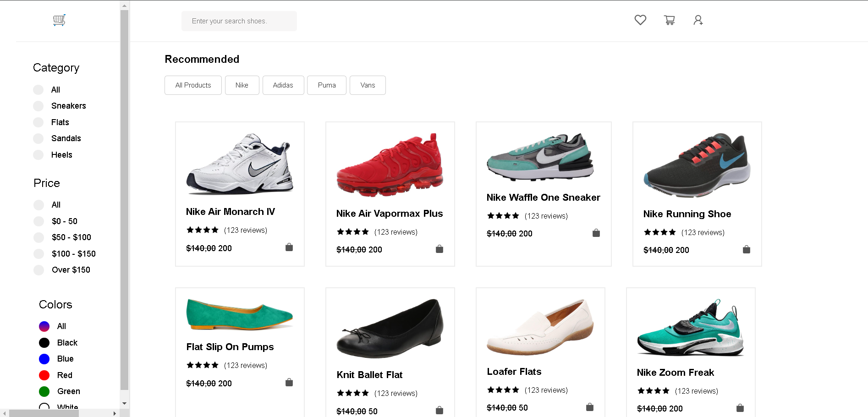The image size is (868, 417).
Task: Select the Heels category radio
Action: (x=38, y=155)
